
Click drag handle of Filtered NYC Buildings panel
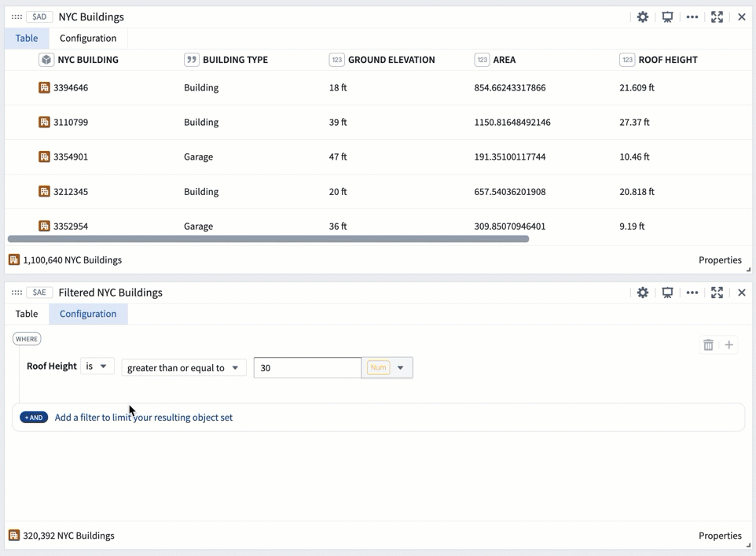pyautogui.click(x=17, y=293)
